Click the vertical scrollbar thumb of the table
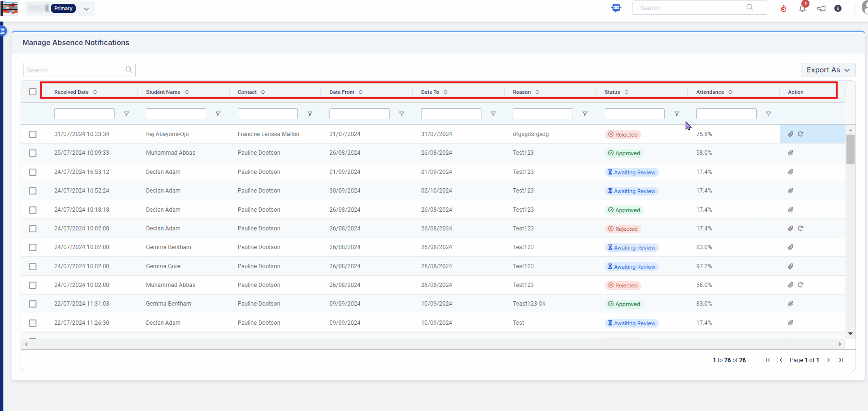The width and height of the screenshot is (868, 411). click(850, 149)
